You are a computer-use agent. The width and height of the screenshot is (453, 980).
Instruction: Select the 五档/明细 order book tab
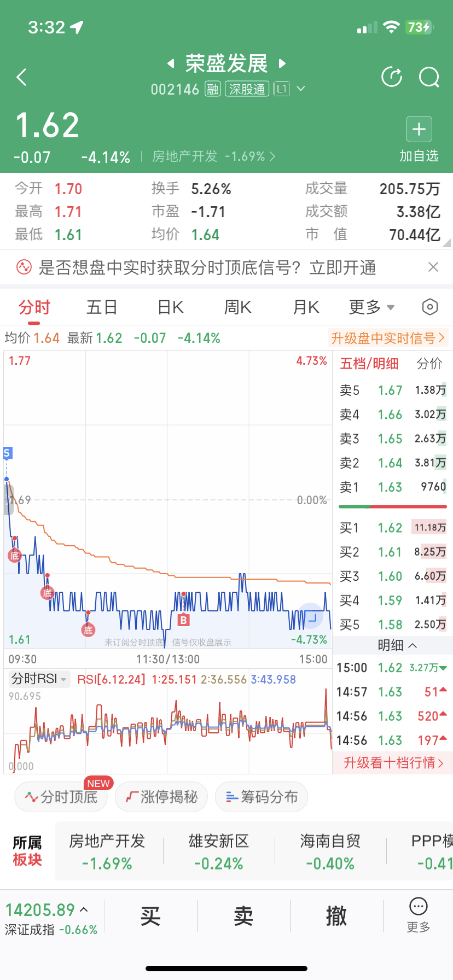pyautogui.click(x=369, y=364)
